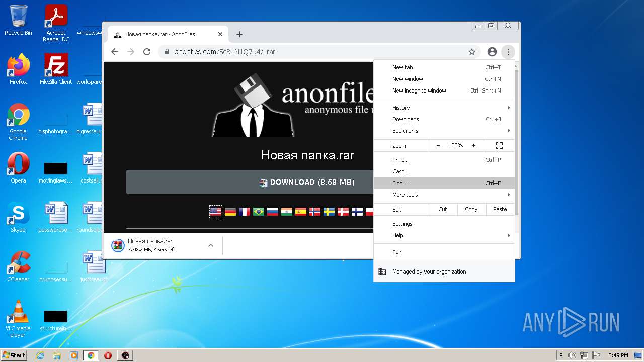Open Windows Explorer folder in taskbar
644x362 pixels.
point(57,355)
